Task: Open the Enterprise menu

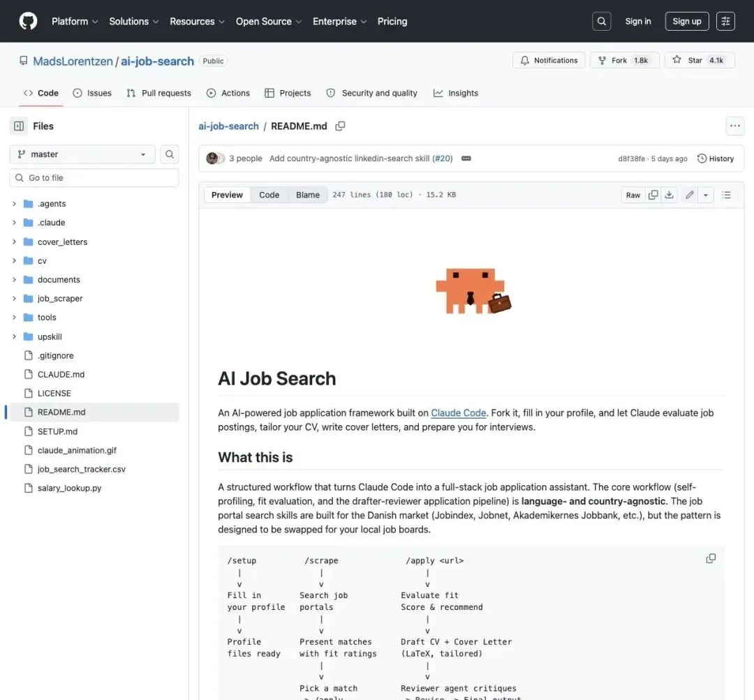Action: (339, 21)
